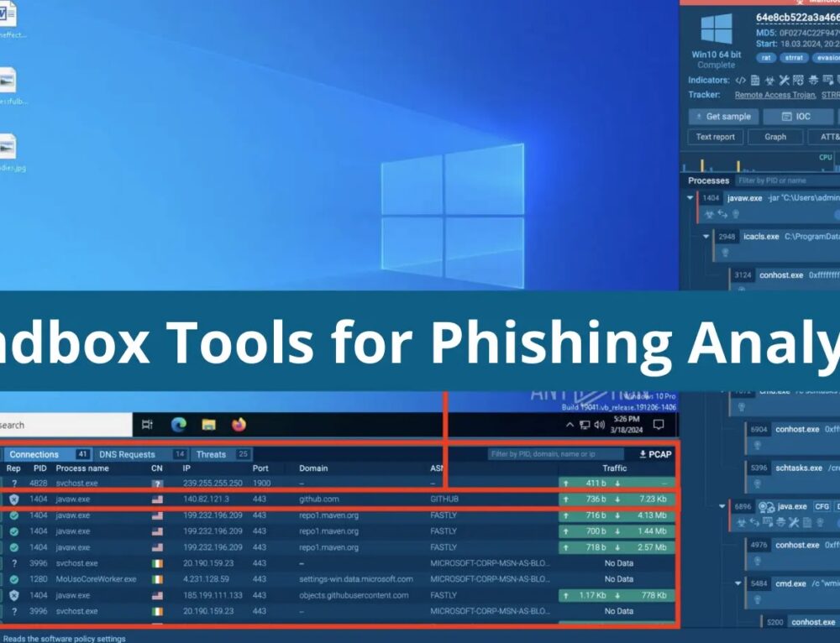The image size is (840, 643).
Task: Open File Explorer from the taskbar
Action: click(x=207, y=424)
